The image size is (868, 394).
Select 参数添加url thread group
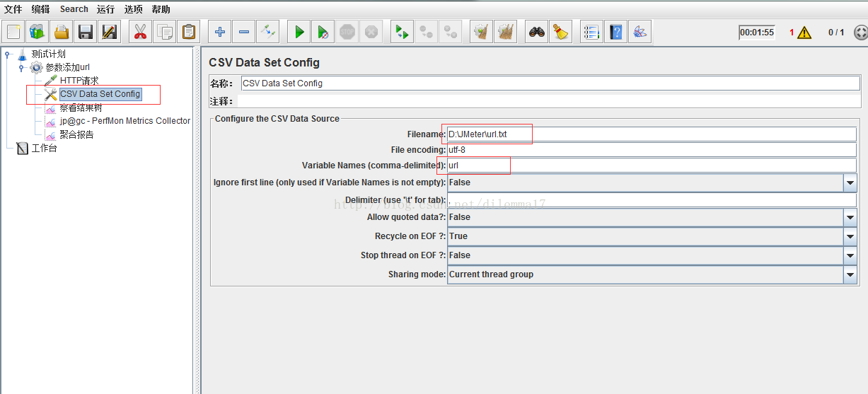point(67,67)
